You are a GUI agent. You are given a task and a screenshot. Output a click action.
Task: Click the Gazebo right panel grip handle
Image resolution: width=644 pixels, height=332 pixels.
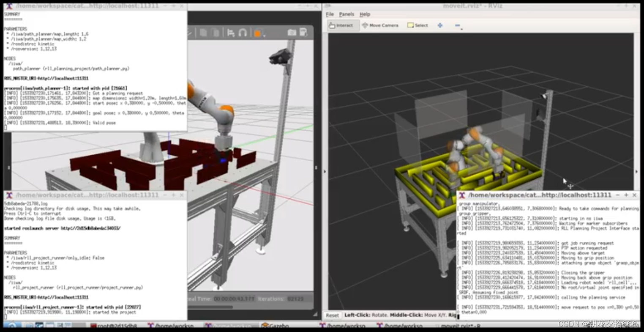pos(316,167)
